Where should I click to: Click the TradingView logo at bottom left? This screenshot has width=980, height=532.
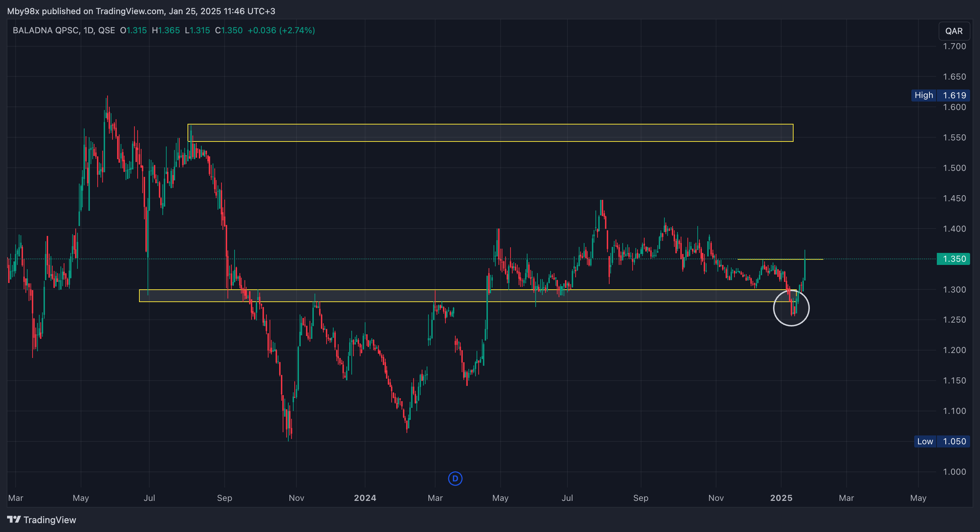click(41, 520)
